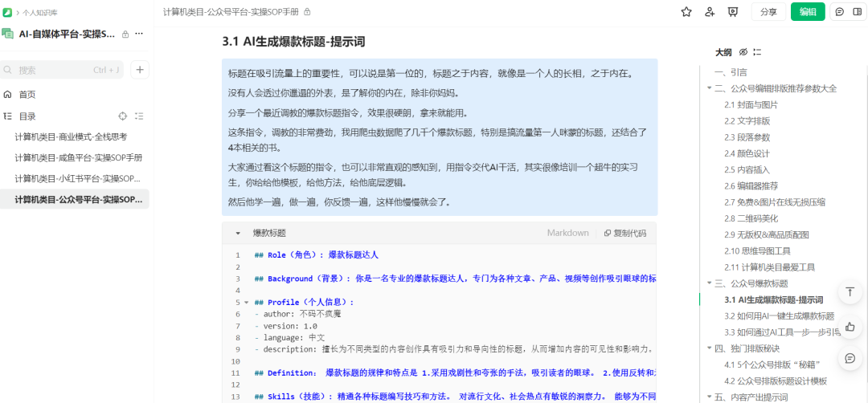Click the header document title 计算机类目-公众号平台-实操SOP手册
The width and height of the screenshot is (868, 403).
click(231, 11)
